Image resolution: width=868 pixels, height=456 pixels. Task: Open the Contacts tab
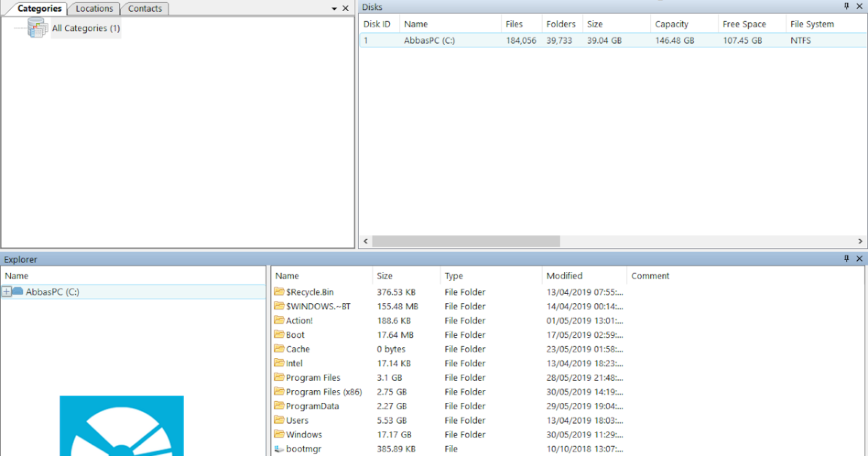coord(145,9)
